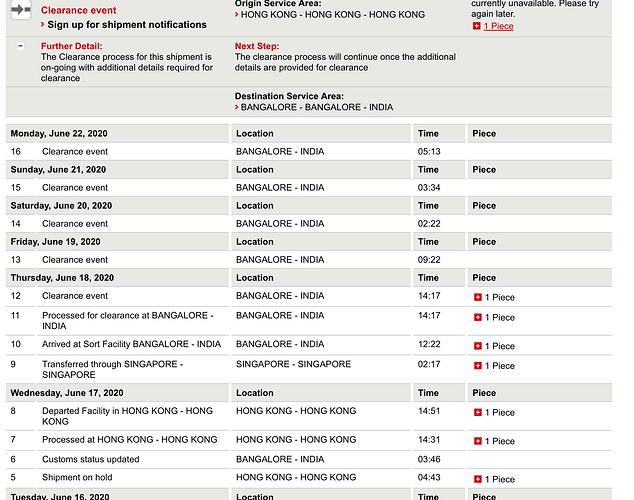Click Location header in Monday, June 22 row
The height and width of the screenshot is (500, 634).
pyautogui.click(x=255, y=133)
